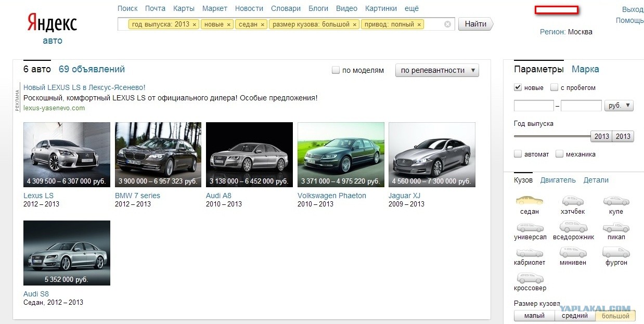This screenshot has height=324, width=644.
Task: Open the Параметры tab
Action: coord(538,69)
